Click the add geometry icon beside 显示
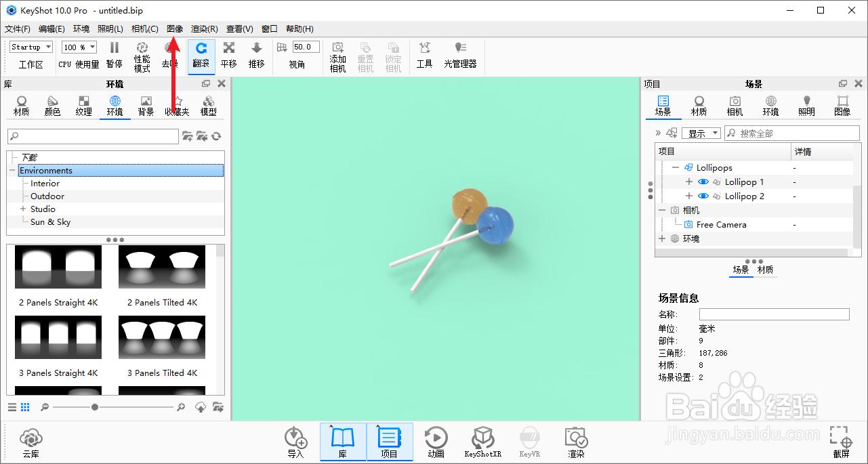Viewport: 868px width, 464px height. point(671,133)
